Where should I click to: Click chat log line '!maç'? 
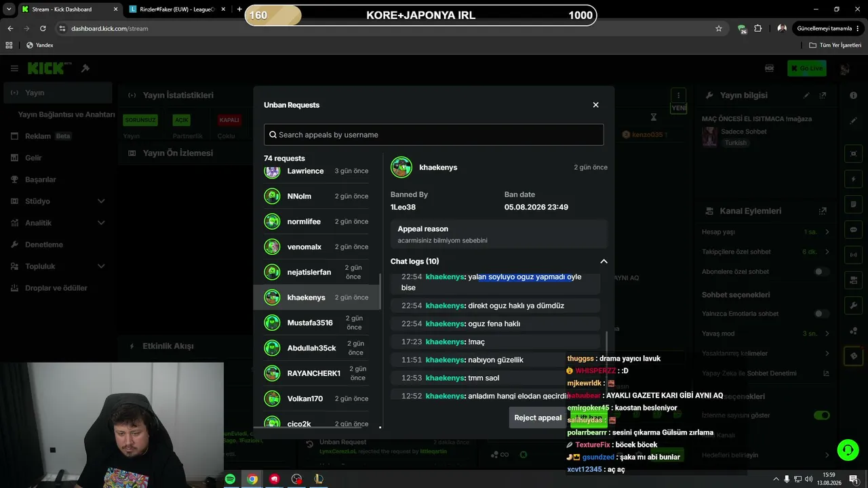pyautogui.click(x=495, y=342)
